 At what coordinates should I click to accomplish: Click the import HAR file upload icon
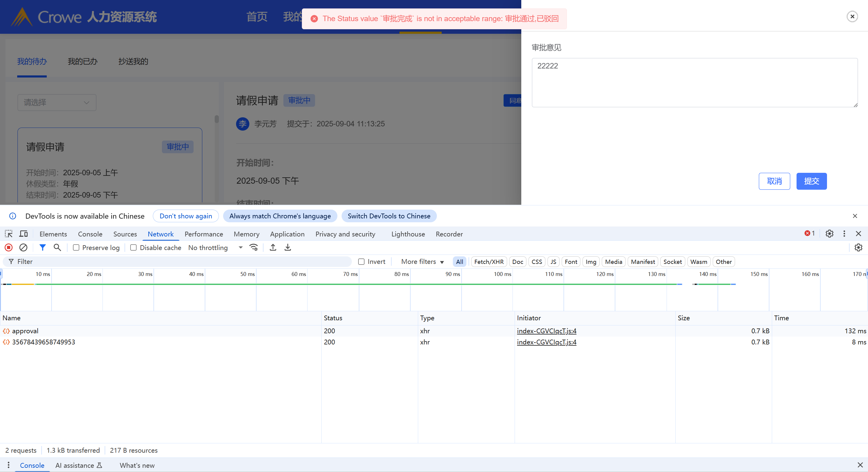tap(273, 248)
